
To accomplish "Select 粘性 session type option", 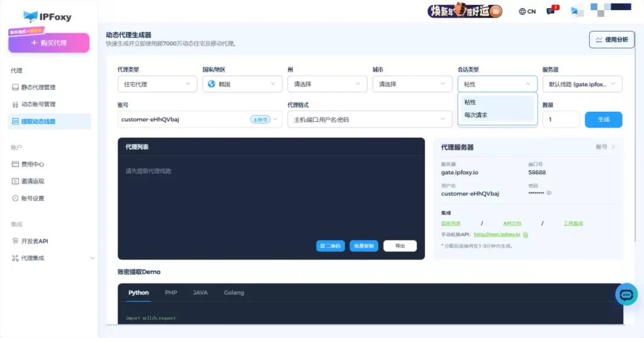I will point(470,102).
